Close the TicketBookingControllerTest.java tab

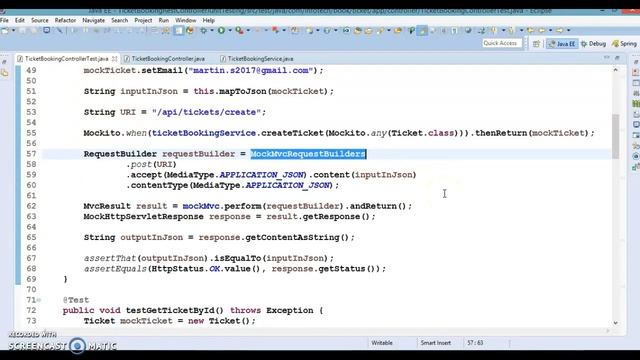(115, 58)
